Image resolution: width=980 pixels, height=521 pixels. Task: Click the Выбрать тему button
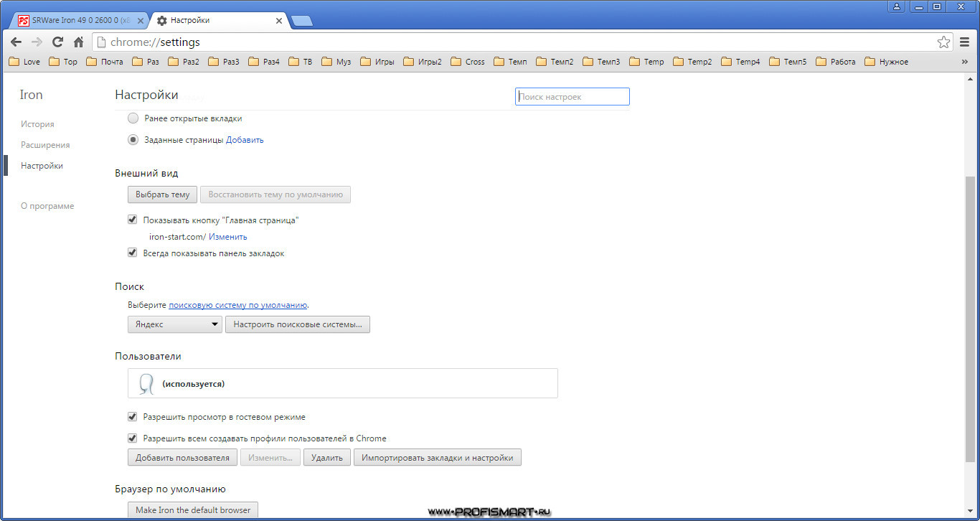pyautogui.click(x=162, y=194)
